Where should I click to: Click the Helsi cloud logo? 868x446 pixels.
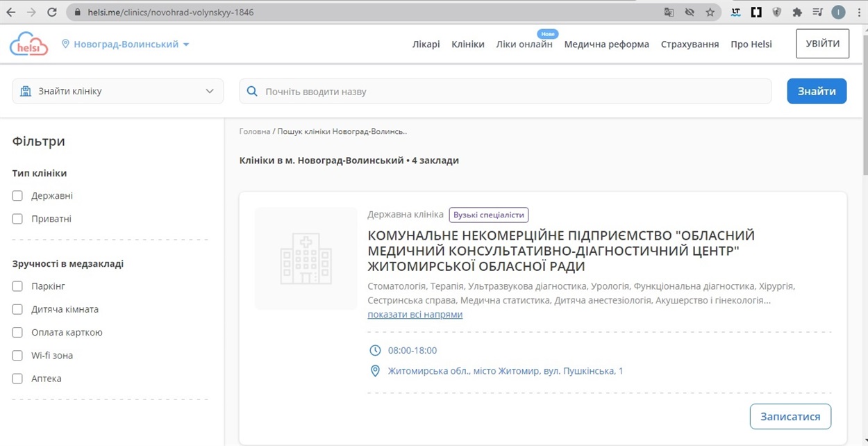pyautogui.click(x=28, y=44)
